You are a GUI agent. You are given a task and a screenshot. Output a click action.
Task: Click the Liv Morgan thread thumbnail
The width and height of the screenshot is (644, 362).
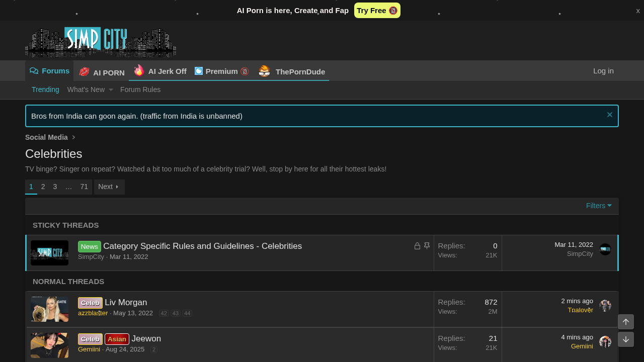coord(49,309)
